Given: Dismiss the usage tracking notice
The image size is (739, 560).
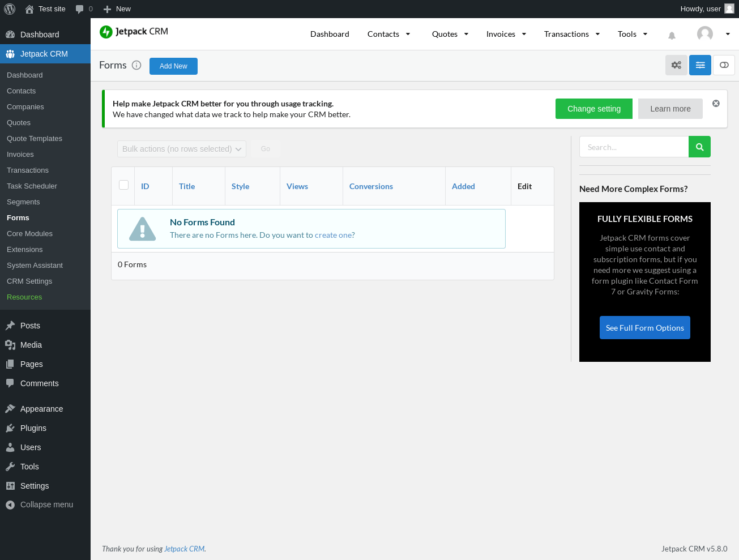Looking at the screenshot, I should click(x=716, y=104).
